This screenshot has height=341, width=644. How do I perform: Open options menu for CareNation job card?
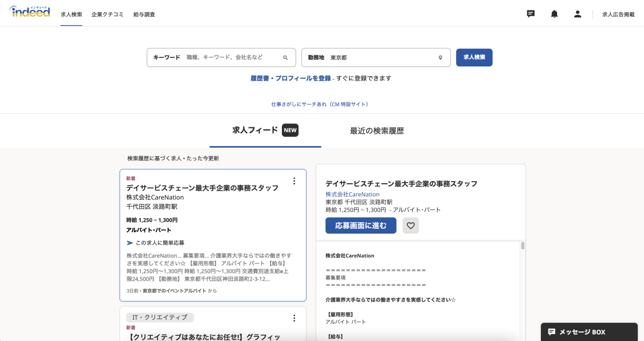click(x=294, y=181)
